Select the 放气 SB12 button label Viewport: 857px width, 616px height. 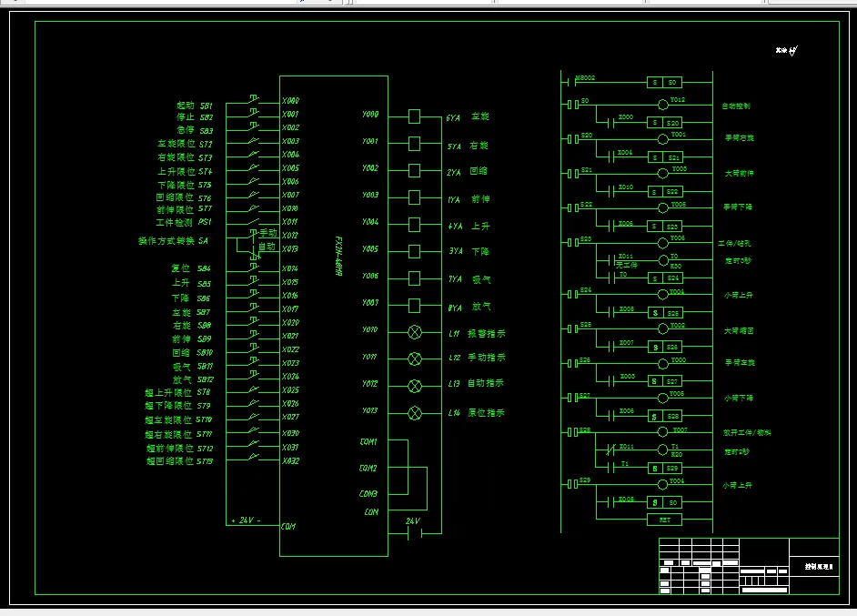pos(193,379)
